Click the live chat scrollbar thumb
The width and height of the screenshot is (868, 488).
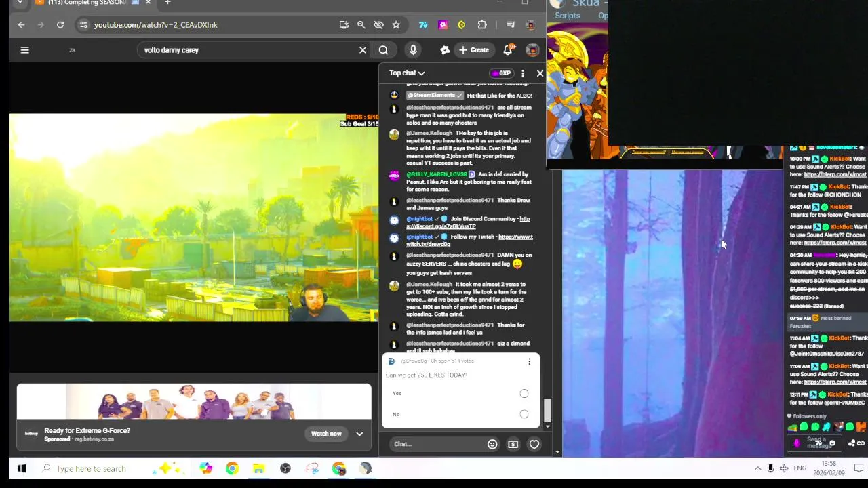(x=548, y=409)
